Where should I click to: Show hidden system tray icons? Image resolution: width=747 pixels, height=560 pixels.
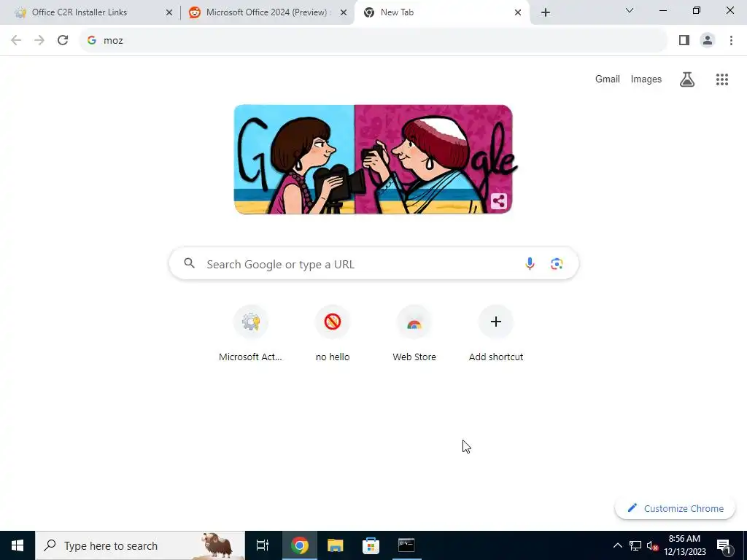tap(617, 545)
